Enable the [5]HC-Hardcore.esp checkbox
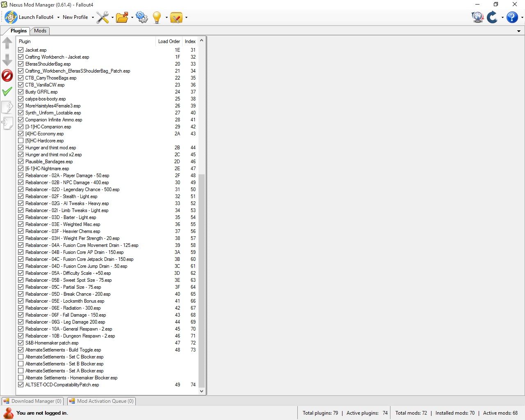The width and height of the screenshot is (525, 420). 21,141
